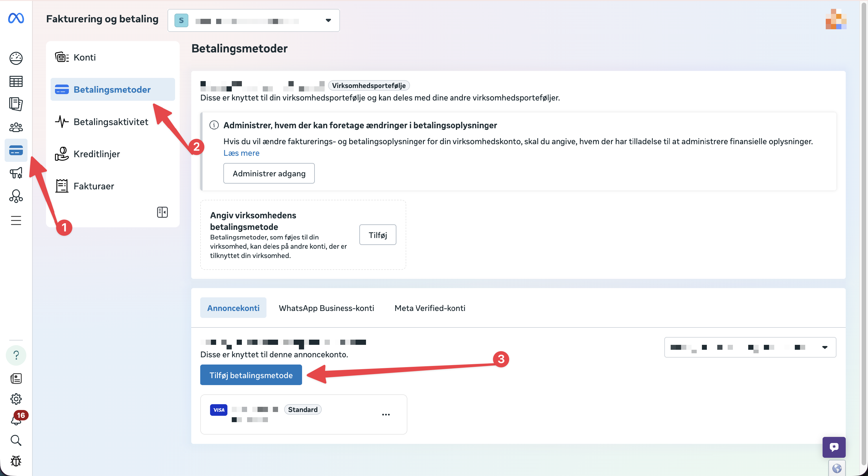Click the question mark help icon

click(16, 355)
